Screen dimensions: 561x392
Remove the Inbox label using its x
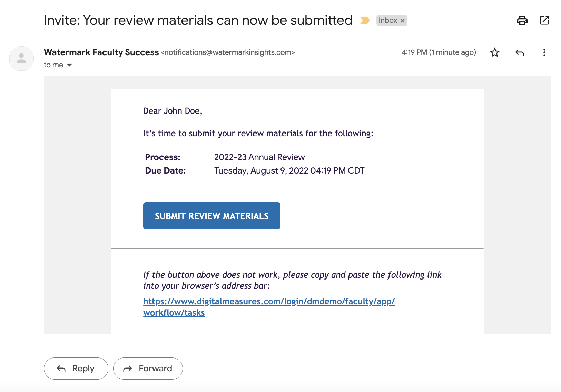tap(402, 21)
